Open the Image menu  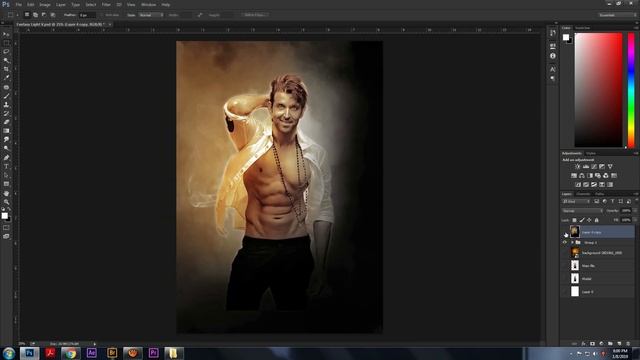click(x=45, y=4)
